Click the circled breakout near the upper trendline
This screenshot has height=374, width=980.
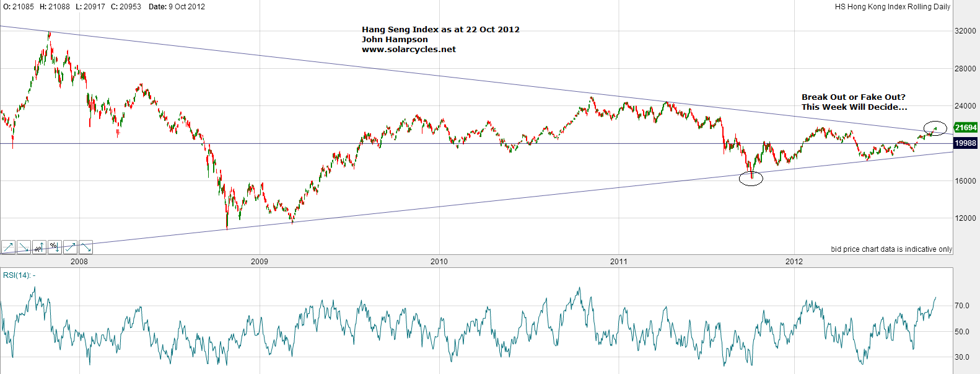935,128
